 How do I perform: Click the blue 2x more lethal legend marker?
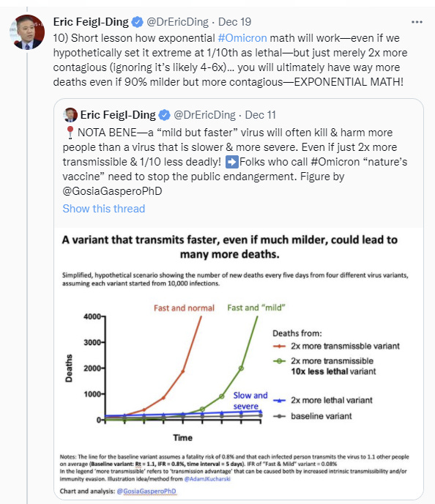tap(279, 401)
